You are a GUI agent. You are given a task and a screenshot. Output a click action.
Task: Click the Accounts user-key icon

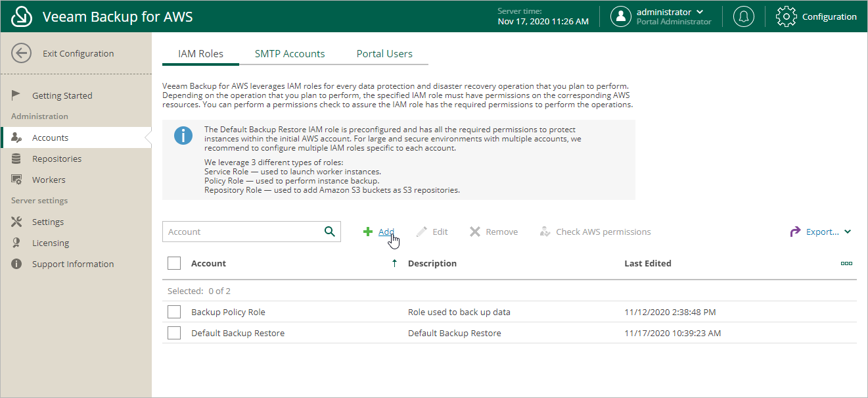(x=17, y=137)
